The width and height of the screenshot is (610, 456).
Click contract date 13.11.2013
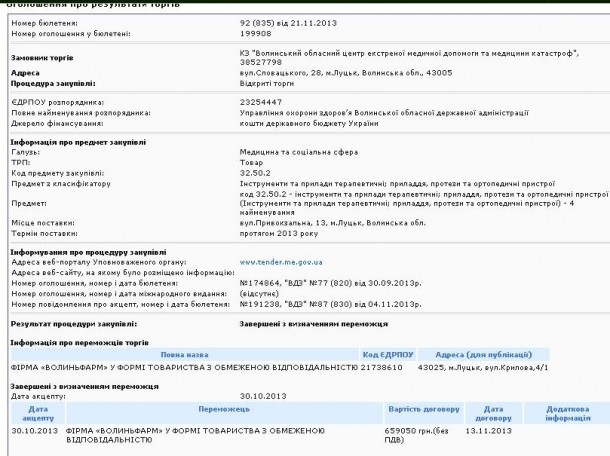click(489, 431)
